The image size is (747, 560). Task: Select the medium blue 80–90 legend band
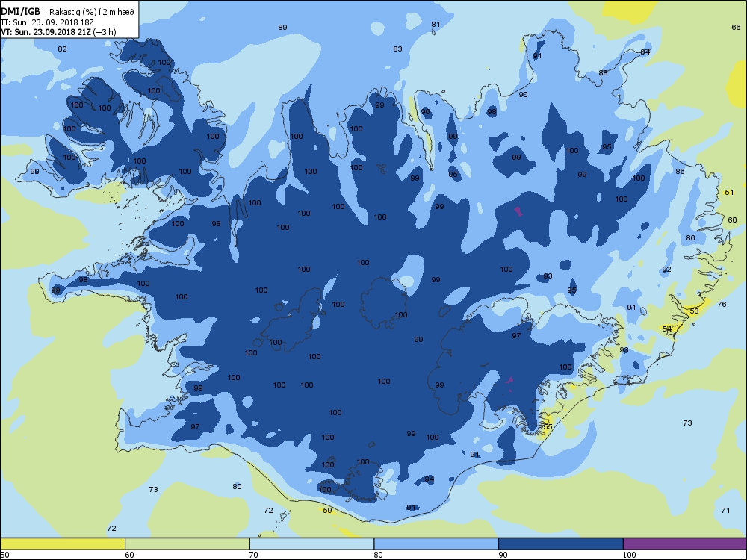(x=436, y=544)
